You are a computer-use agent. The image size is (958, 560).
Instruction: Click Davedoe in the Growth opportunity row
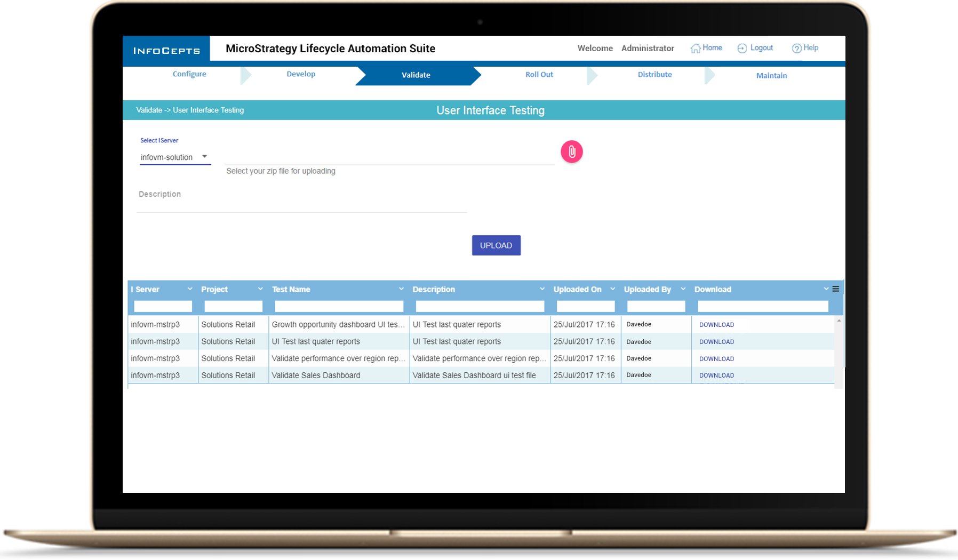click(638, 324)
